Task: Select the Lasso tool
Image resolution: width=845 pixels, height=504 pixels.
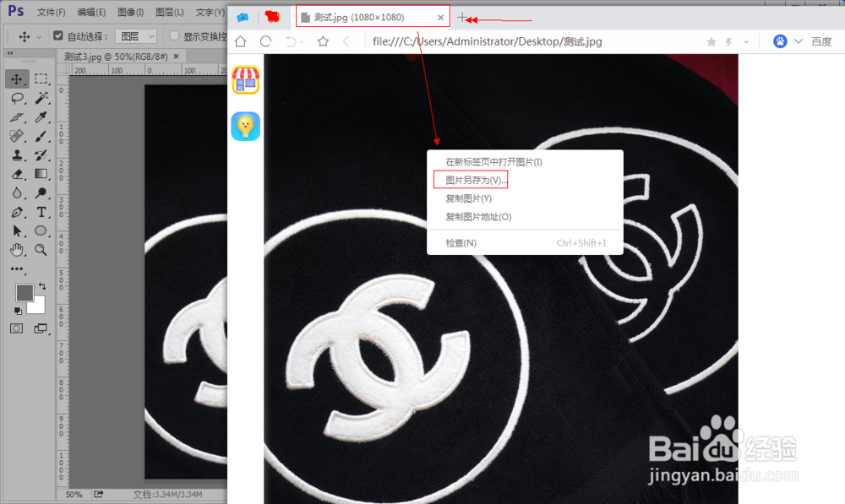Action: click(x=17, y=98)
